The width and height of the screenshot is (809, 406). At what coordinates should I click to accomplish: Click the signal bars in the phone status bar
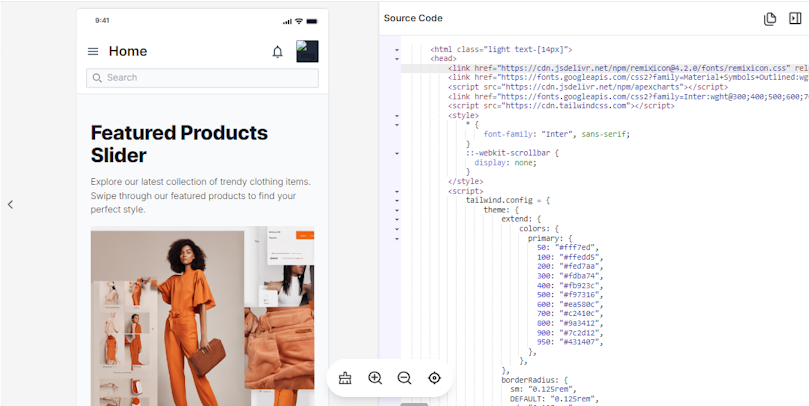click(287, 21)
